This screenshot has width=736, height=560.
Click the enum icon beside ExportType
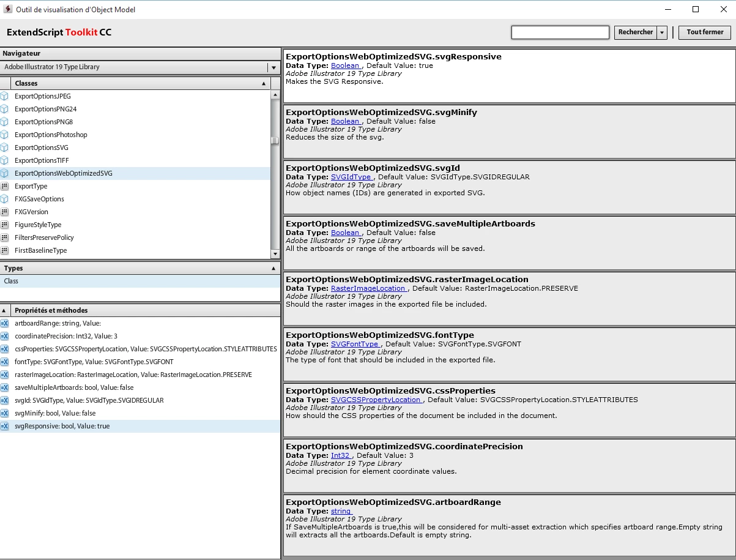click(x=5, y=186)
